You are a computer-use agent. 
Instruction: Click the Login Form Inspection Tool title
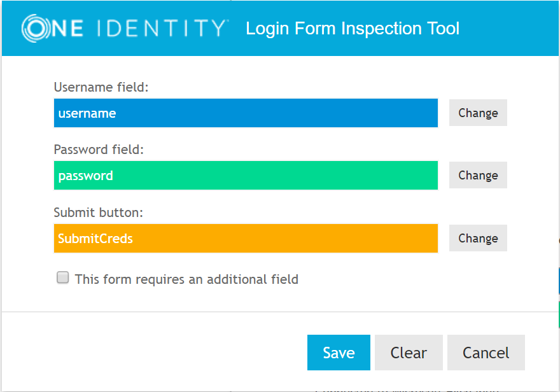pyautogui.click(x=353, y=29)
